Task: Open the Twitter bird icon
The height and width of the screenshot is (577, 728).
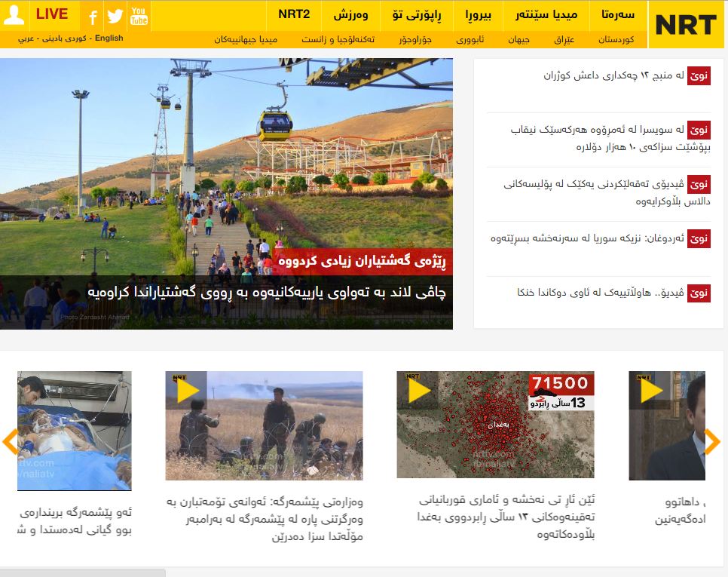Action: pos(115,16)
